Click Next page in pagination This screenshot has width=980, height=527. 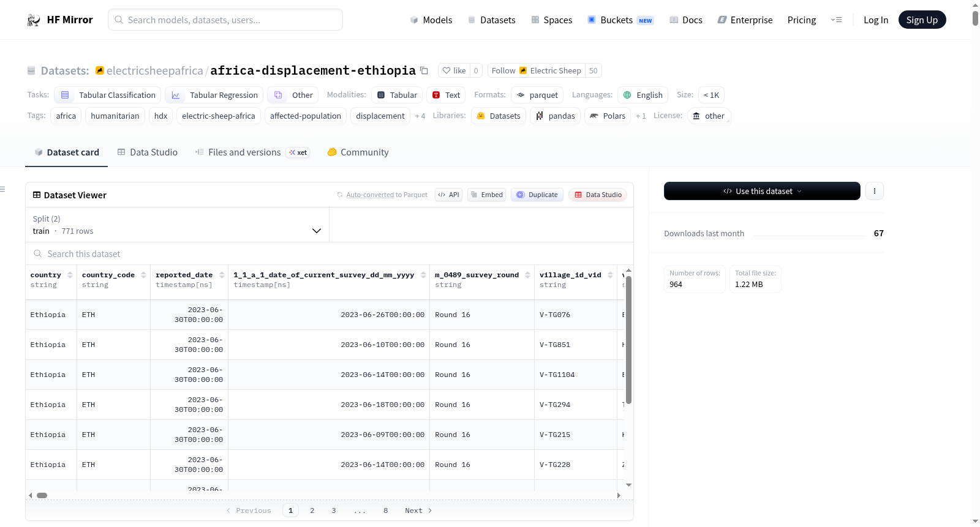tap(418, 510)
